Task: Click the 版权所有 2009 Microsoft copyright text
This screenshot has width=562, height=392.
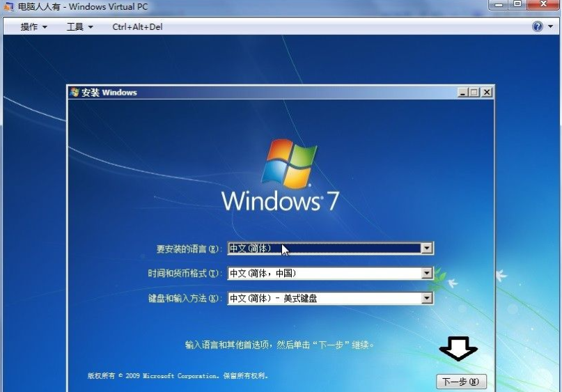Action: (178, 375)
